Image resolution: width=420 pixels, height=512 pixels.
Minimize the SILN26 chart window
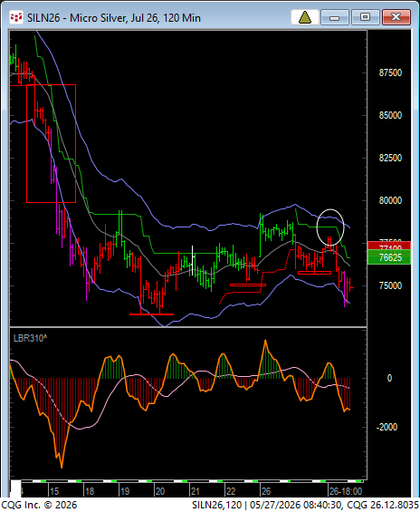pyautogui.click(x=335, y=17)
